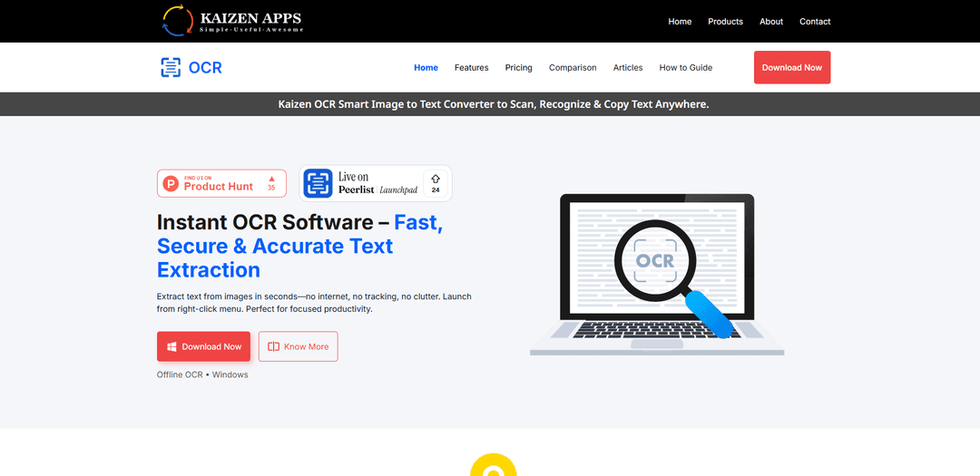
Task: Click the Extract text from images description
Action: 314,302
